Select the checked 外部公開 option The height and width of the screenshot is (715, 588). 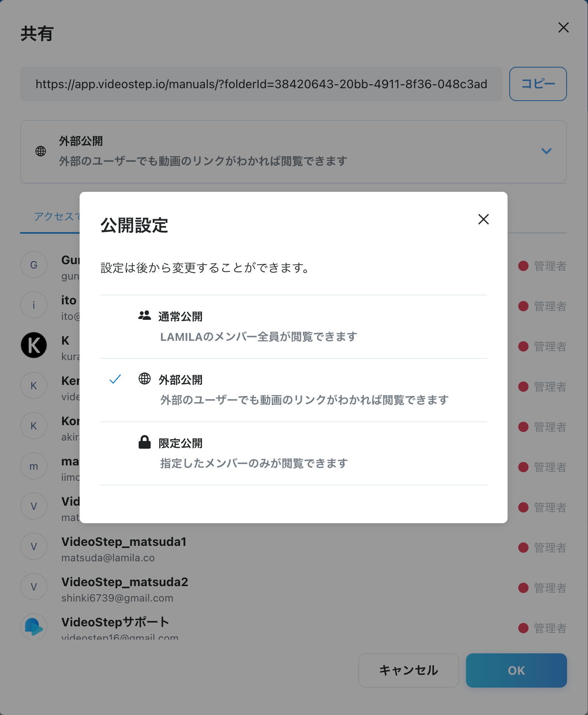point(294,390)
